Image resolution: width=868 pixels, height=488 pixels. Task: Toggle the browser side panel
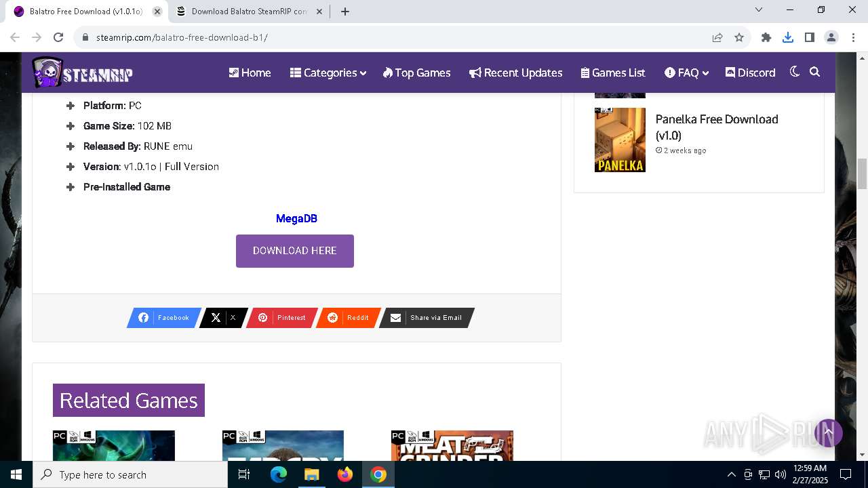point(810,37)
